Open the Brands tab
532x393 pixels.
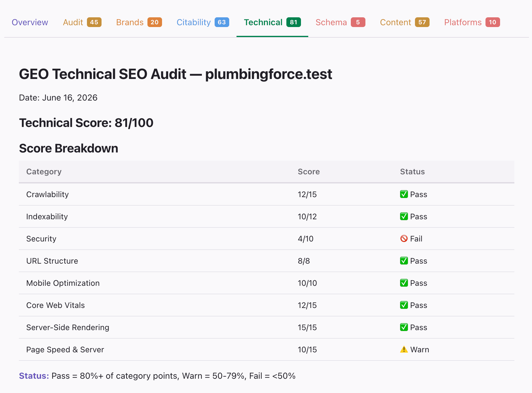pos(139,22)
